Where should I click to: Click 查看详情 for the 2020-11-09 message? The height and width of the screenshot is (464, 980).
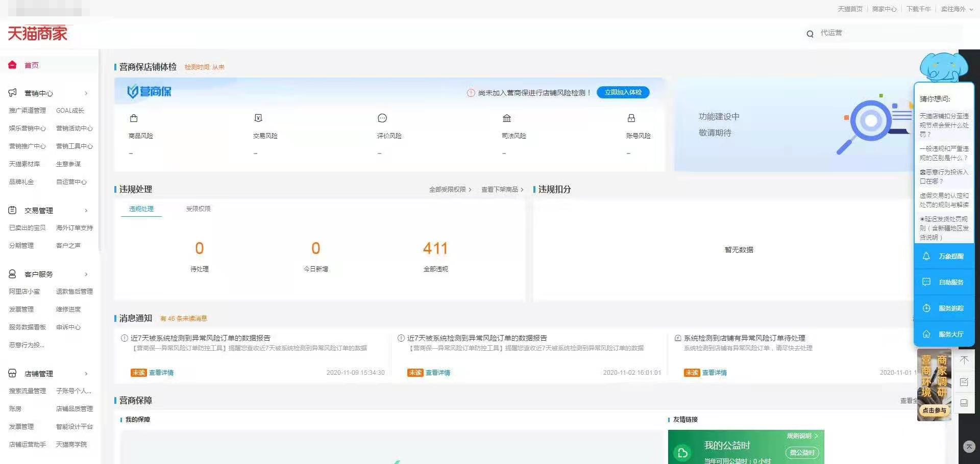[161, 373]
